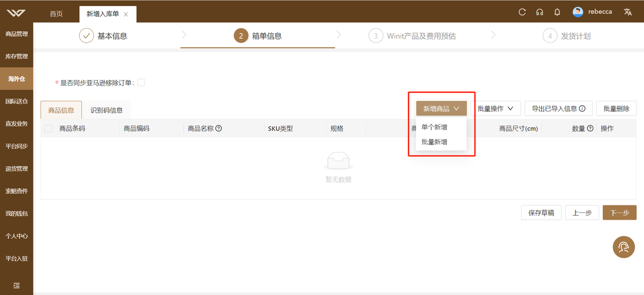Open 索赔查件 in sidebar

coord(17,191)
